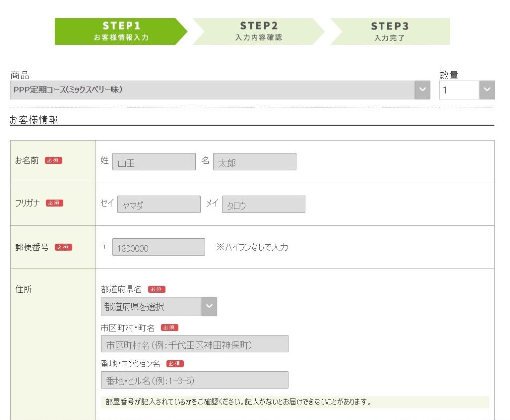Click the 必須 badge beside お名前
This screenshot has height=420, width=510.
coord(54,160)
